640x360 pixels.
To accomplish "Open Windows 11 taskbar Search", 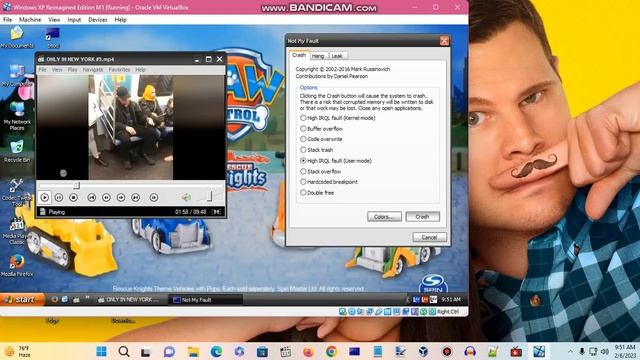I will coord(124,351).
